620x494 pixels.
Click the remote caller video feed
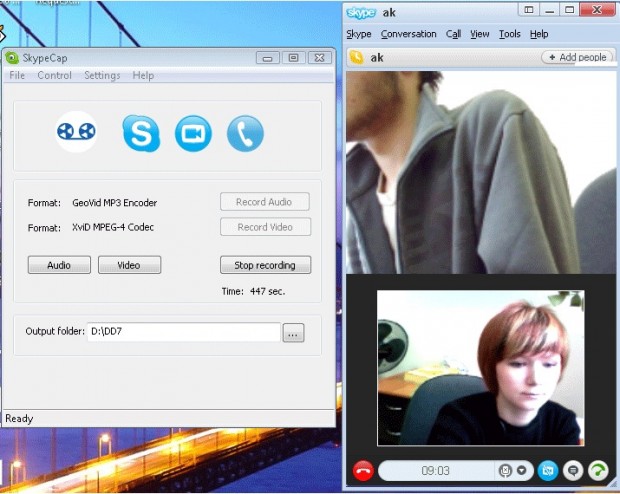[x=481, y=172]
